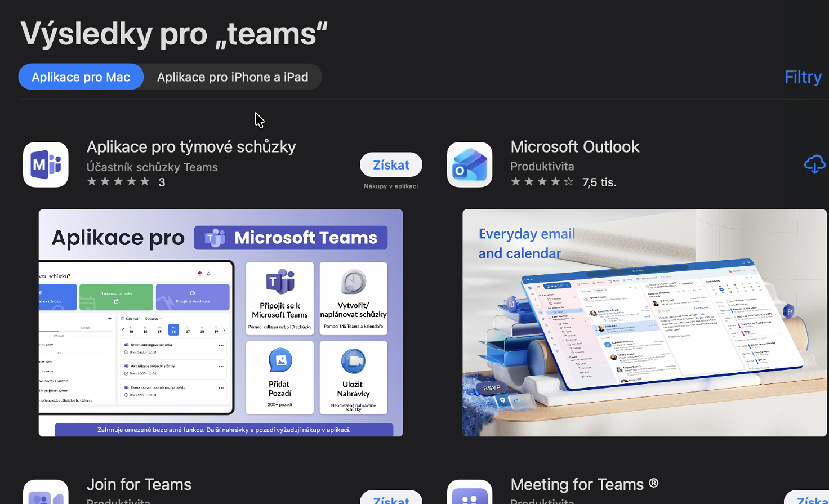829x504 pixels.
Task: Open the Filtry filter options
Action: (x=803, y=77)
